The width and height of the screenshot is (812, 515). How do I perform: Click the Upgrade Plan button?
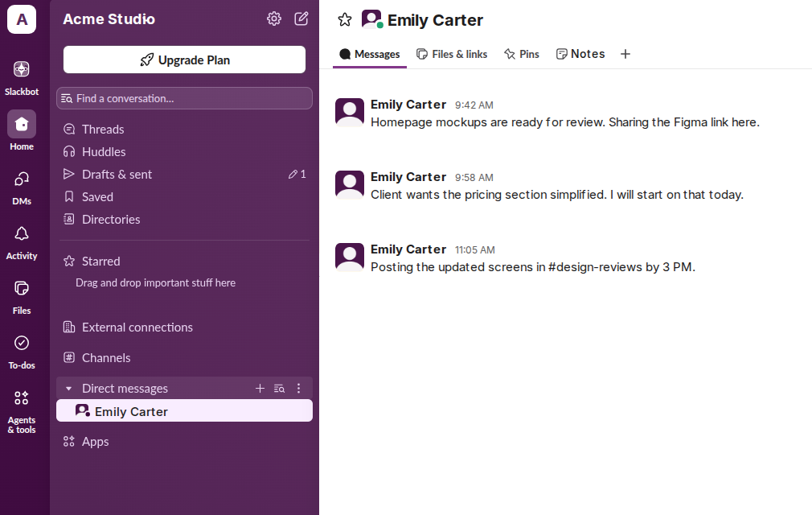coord(184,60)
